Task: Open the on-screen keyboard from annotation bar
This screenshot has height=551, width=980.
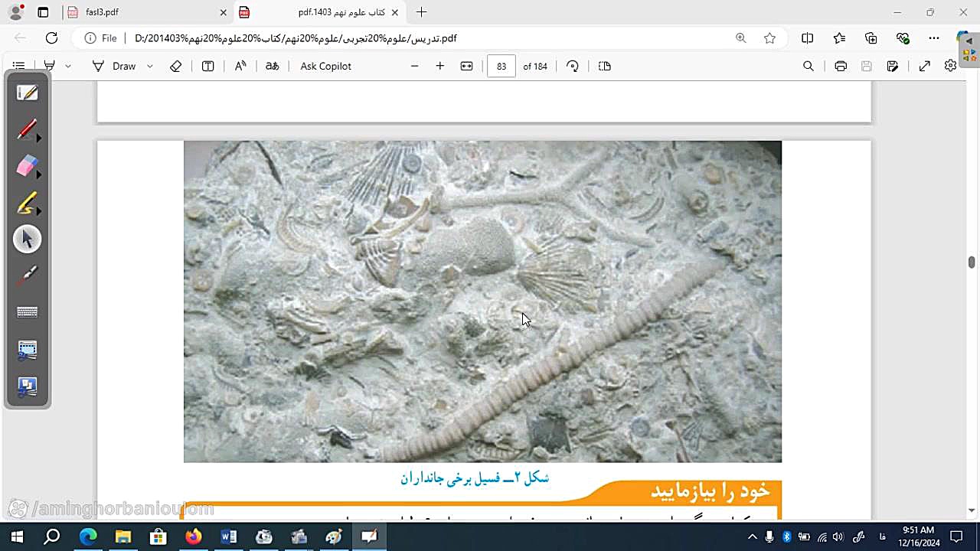Action: click(x=28, y=312)
